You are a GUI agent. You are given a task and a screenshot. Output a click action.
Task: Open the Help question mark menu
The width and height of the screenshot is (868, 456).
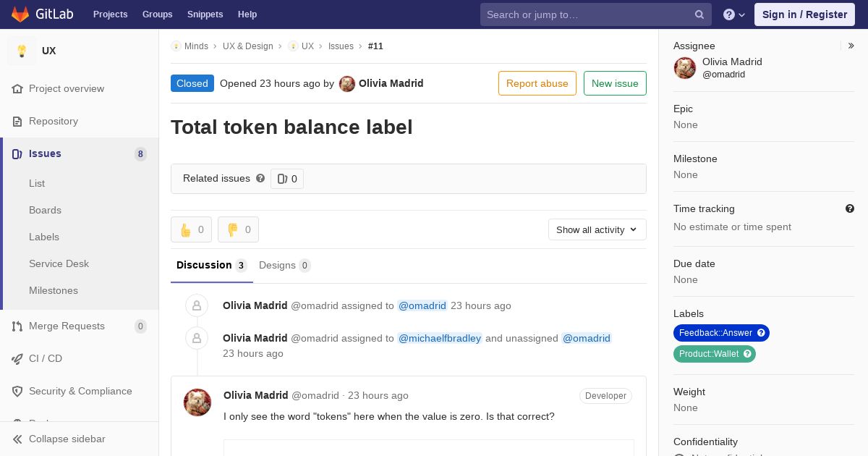coord(734,14)
